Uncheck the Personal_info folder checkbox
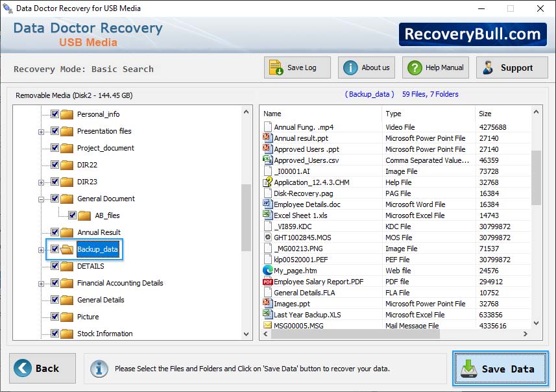Screen dimensions: 556x392 54,114
